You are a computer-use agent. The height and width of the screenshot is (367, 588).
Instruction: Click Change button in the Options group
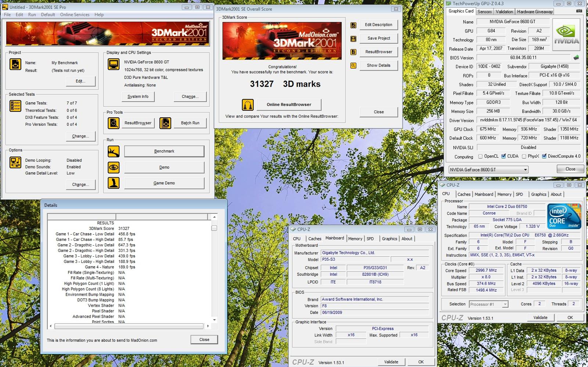[80, 184]
